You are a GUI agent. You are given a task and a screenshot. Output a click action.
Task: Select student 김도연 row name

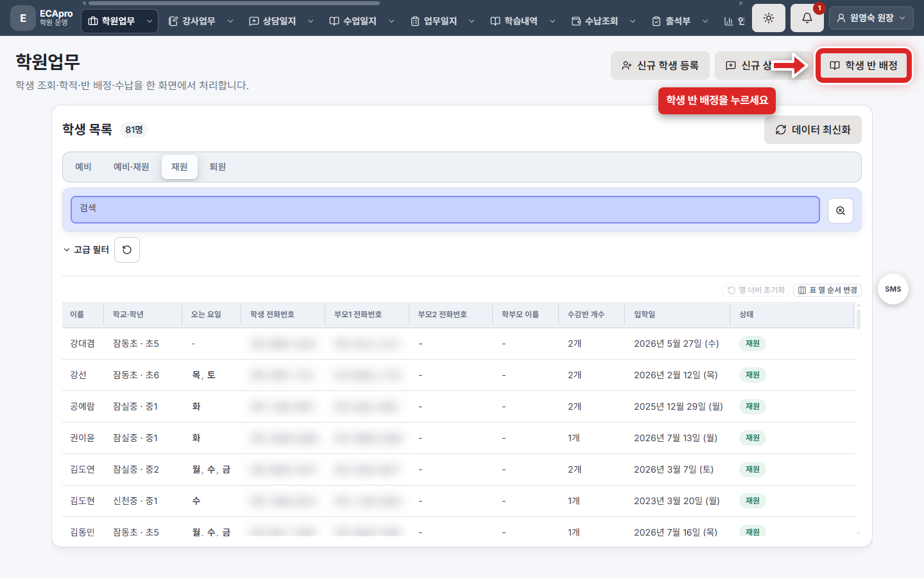pos(82,469)
